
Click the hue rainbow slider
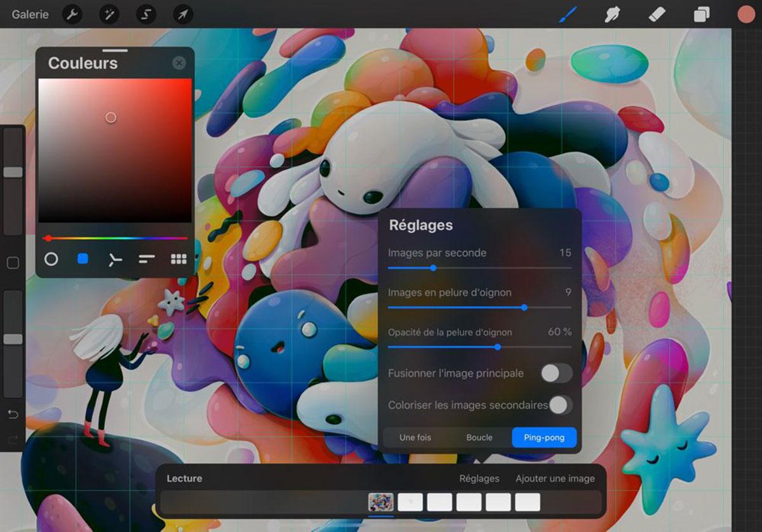pos(116,238)
